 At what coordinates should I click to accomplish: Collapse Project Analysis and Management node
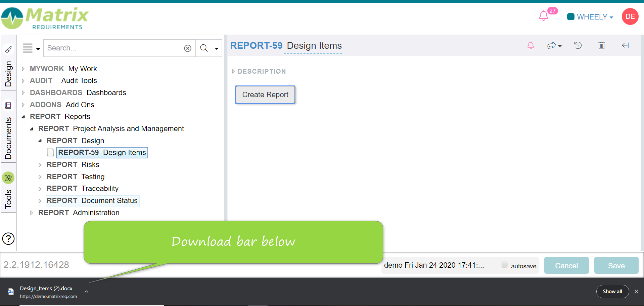pyautogui.click(x=32, y=129)
